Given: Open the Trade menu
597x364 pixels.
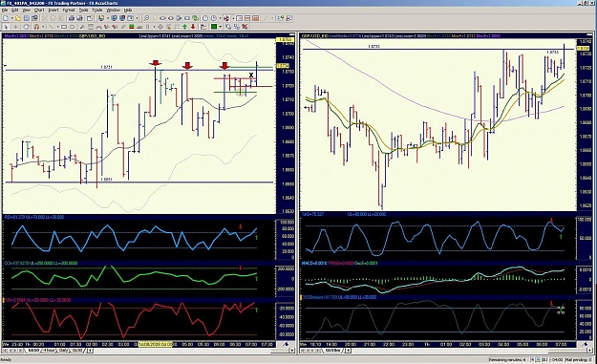Looking at the screenshot, I should click(97, 10).
